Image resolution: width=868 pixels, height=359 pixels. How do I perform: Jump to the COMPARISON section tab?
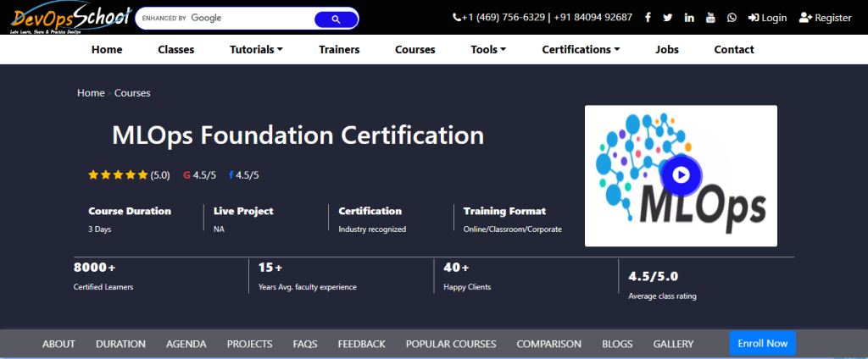(x=549, y=344)
